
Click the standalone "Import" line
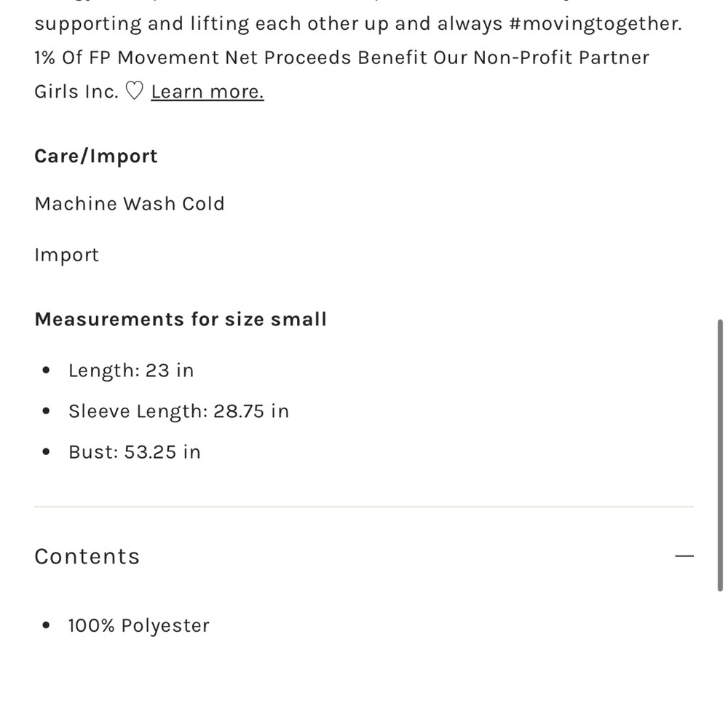pos(66,256)
